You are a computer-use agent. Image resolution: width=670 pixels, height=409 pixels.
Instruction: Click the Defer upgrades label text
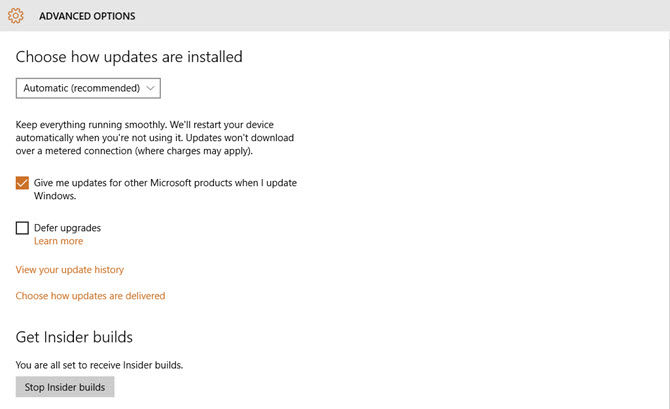[x=67, y=228]
